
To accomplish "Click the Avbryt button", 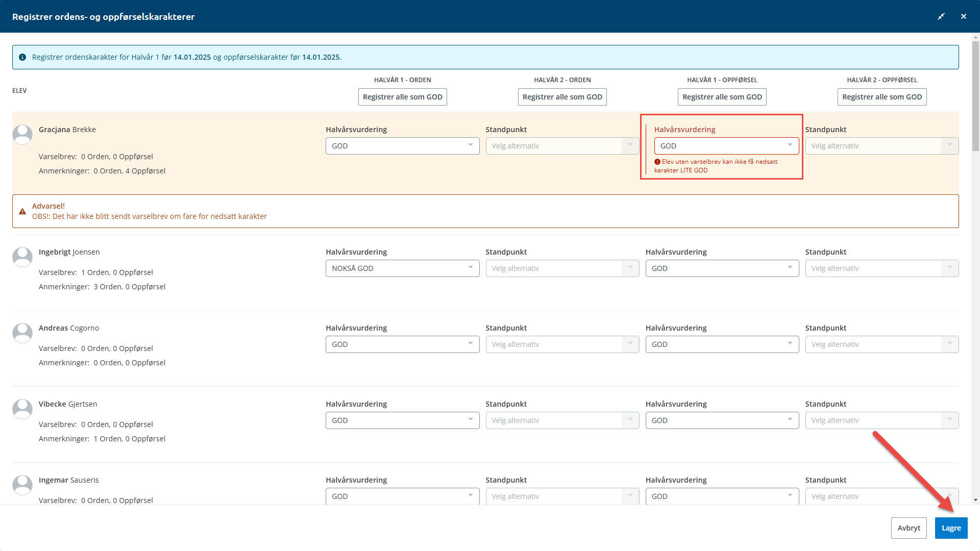I will [909, 528].
